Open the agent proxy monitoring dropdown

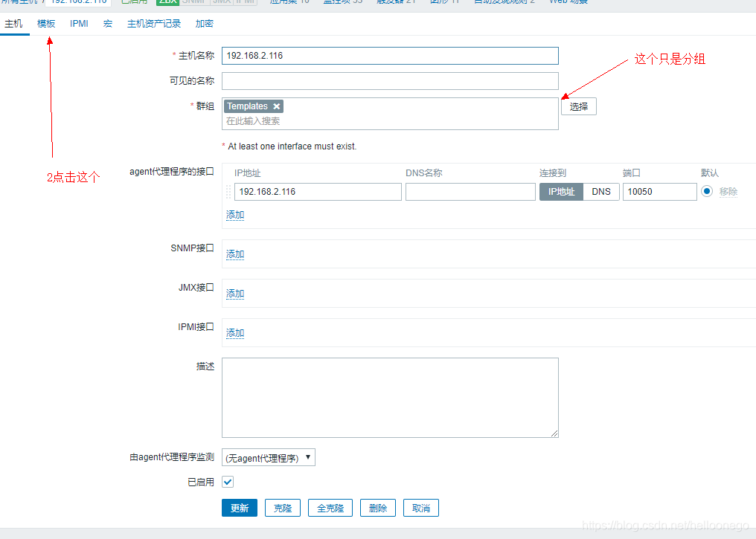[269, 458]
